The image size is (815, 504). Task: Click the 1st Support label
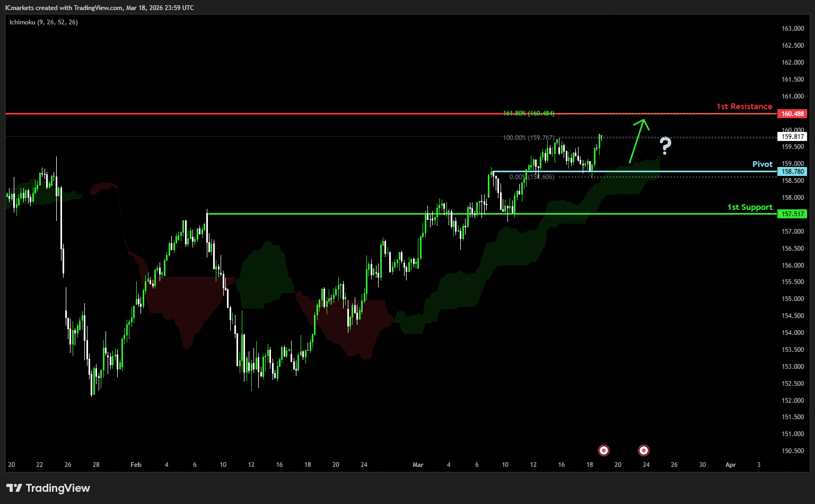point(750,207)
